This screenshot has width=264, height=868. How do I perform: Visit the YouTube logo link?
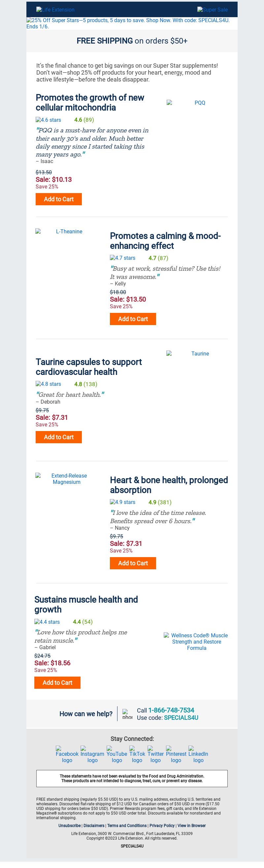coord(117,754)
